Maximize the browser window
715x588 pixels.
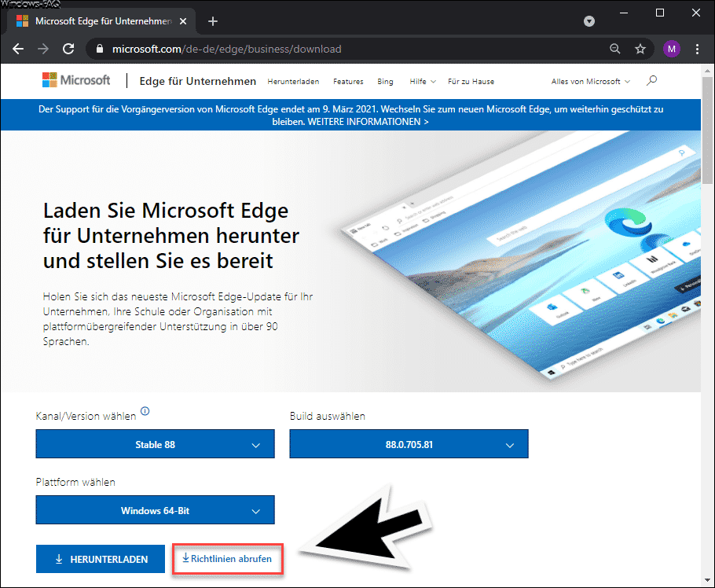[660, 13]
